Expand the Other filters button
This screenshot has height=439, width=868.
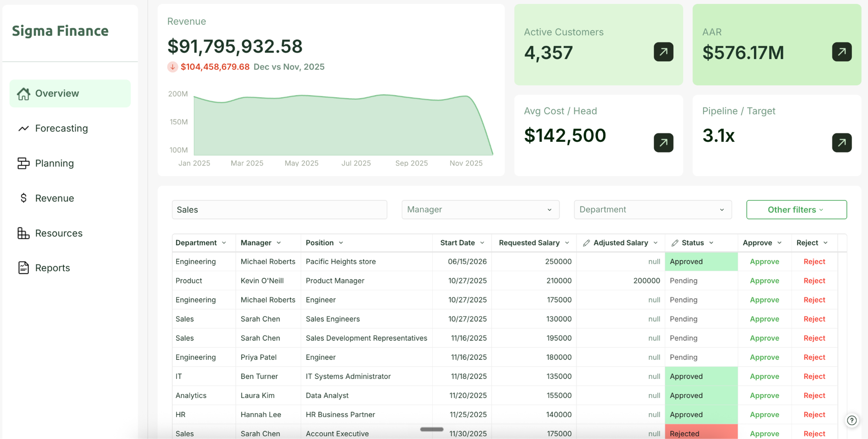tap(796, 209)
